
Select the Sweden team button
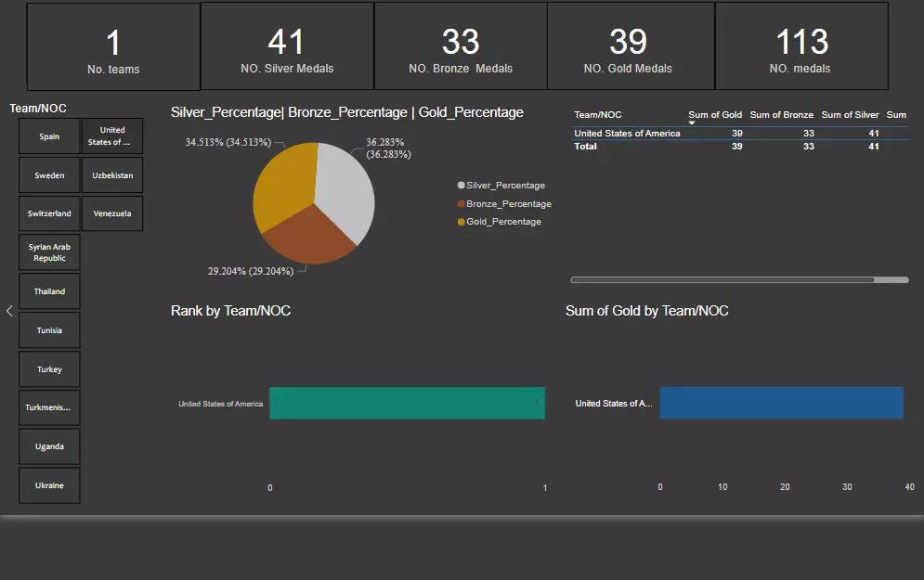[x=48, y=174]
